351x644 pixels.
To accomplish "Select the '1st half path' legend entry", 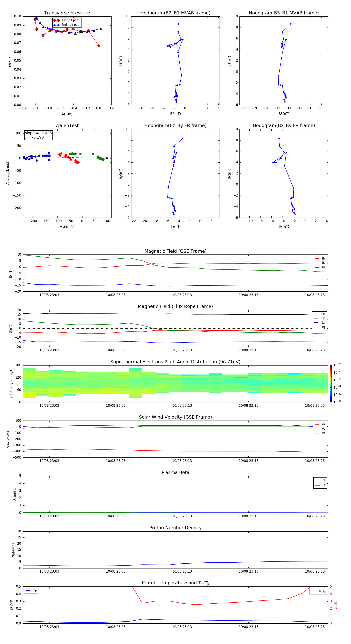I will pyautogui.click(x=66, y=20).
